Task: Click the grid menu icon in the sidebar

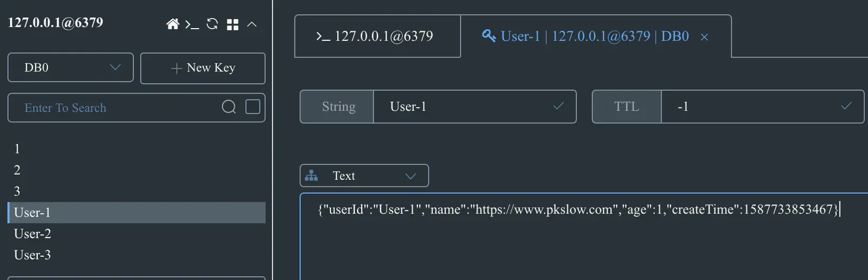Action: 233,24
